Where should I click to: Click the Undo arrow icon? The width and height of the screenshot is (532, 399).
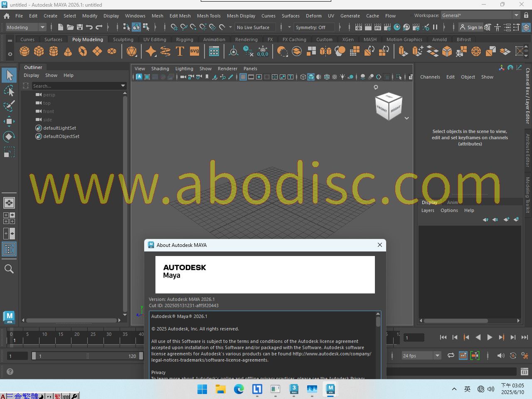89,27
